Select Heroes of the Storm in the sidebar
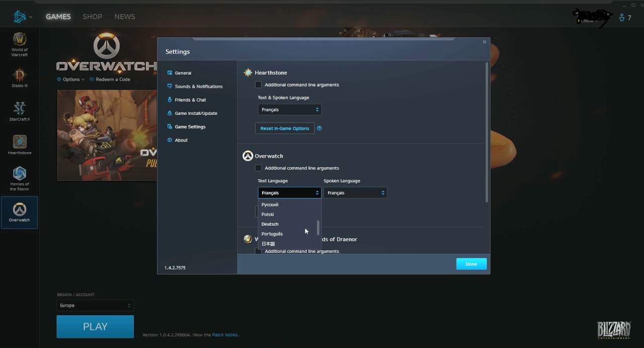 20,178
